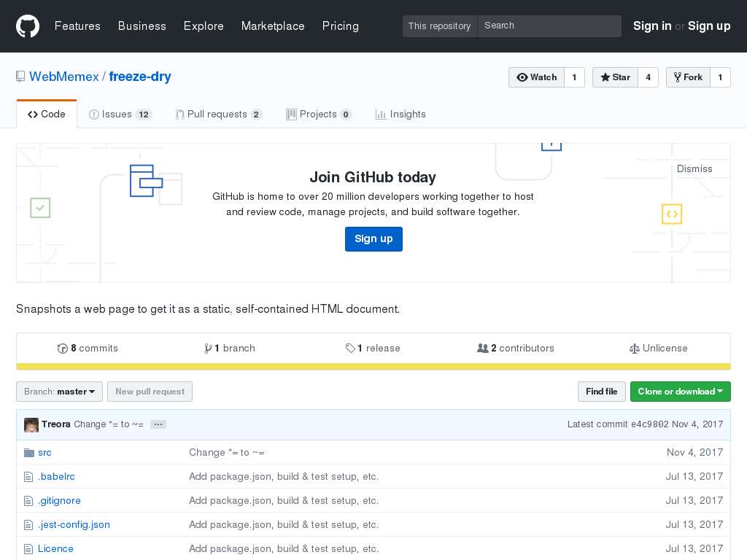
Task: Open the Licence file
Action: click(x=55, y=549)
